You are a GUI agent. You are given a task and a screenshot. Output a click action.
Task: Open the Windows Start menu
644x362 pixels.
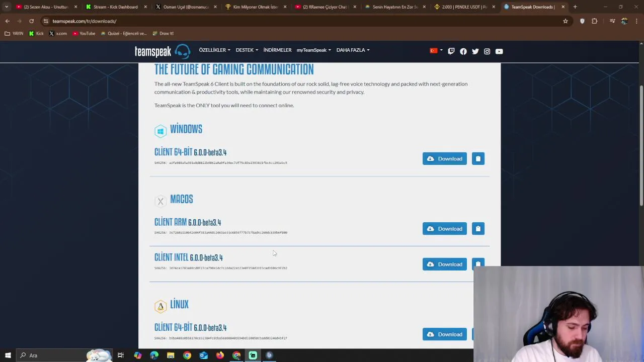(x=8, y=355)
